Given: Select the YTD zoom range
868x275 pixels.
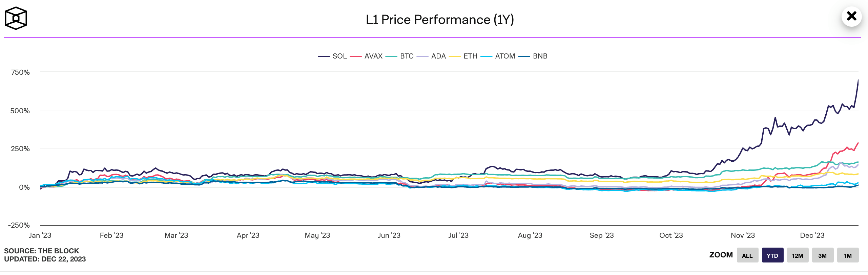Looking at the screenshot, I should point(772,255).
